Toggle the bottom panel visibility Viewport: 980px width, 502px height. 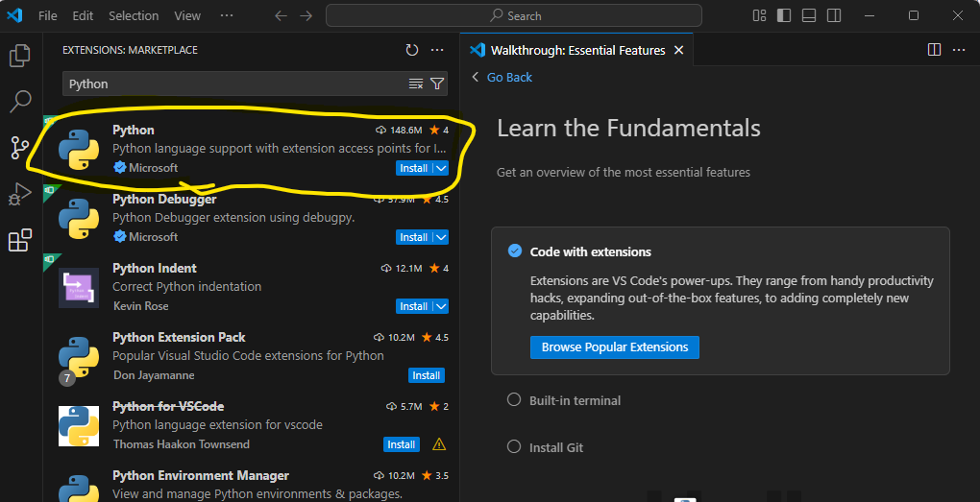click(809, 15)
